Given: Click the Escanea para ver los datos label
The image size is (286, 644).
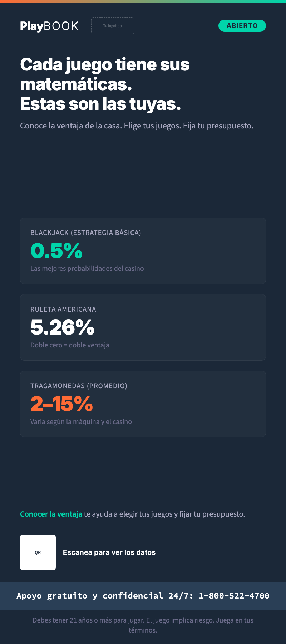Looking at the screenshot, I should click(x=109, y=552).
